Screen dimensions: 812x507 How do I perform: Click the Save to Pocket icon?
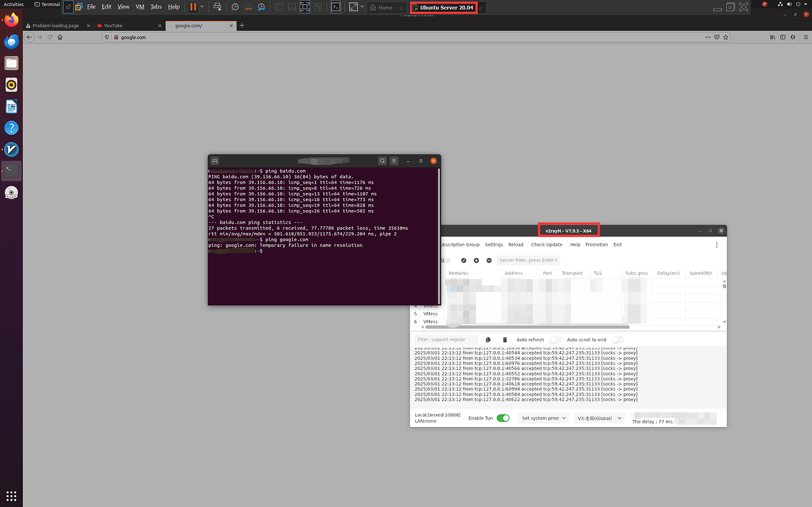coord(717,37)
